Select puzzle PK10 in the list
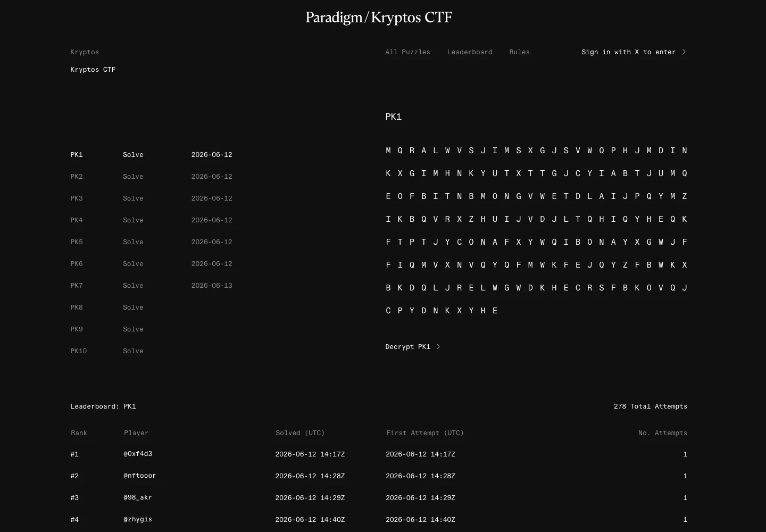The width and height of the screenshot is (766, 532). point(79,351)
